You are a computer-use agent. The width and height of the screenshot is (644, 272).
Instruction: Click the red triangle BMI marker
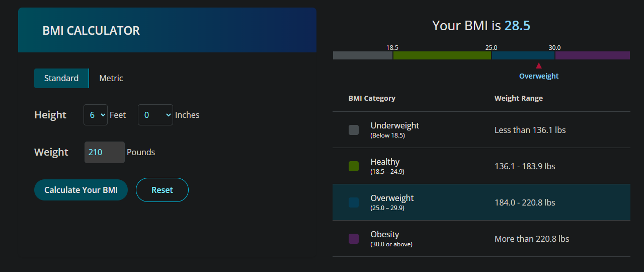[x=539, y=65]
